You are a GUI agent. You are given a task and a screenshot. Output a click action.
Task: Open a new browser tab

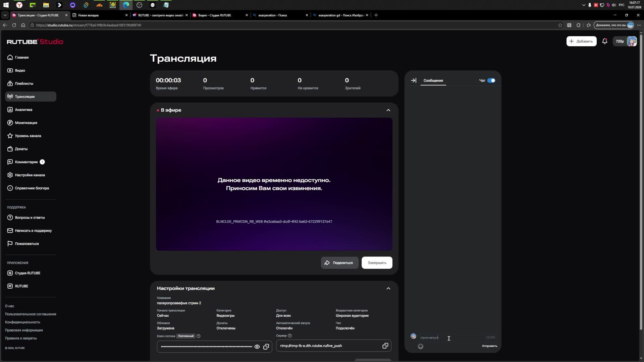click(376, 15)
